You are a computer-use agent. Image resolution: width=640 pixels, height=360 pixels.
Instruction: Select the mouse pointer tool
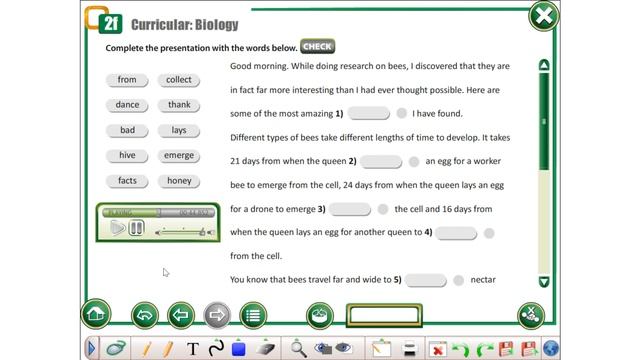point(116,349)
